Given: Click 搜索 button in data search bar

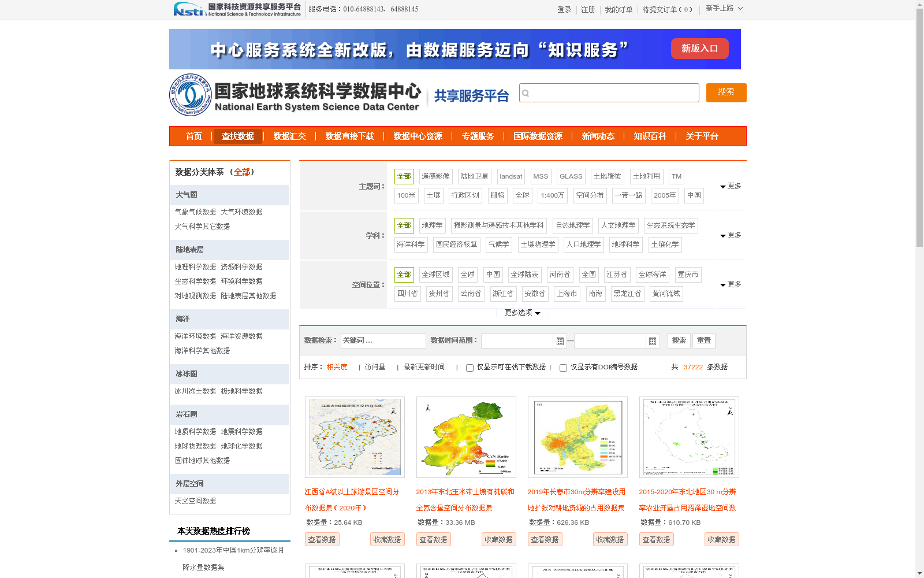Looking at the screenshot, I should click(x=679, y=341).
